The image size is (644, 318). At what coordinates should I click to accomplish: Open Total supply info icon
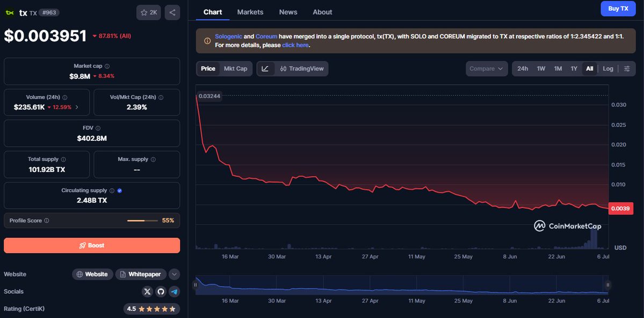pyautogui.click(x=63, y=160)
